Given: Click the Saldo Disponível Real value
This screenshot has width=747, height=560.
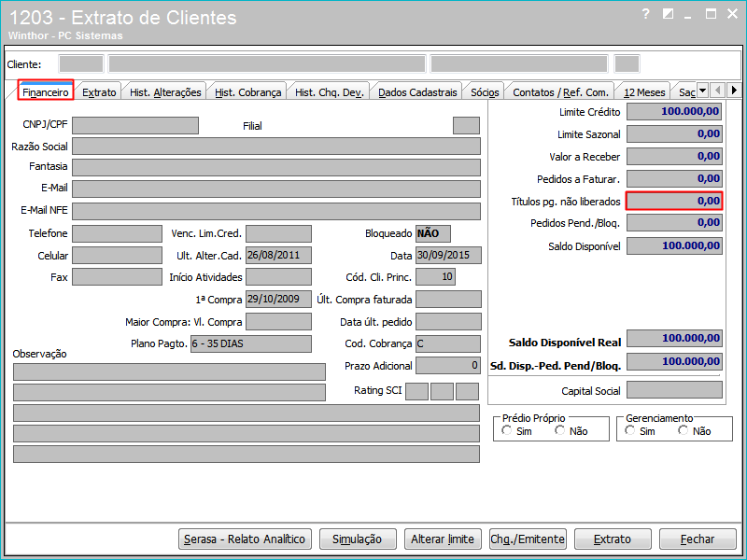Looking at the screenshot, I should coord(674,339).
